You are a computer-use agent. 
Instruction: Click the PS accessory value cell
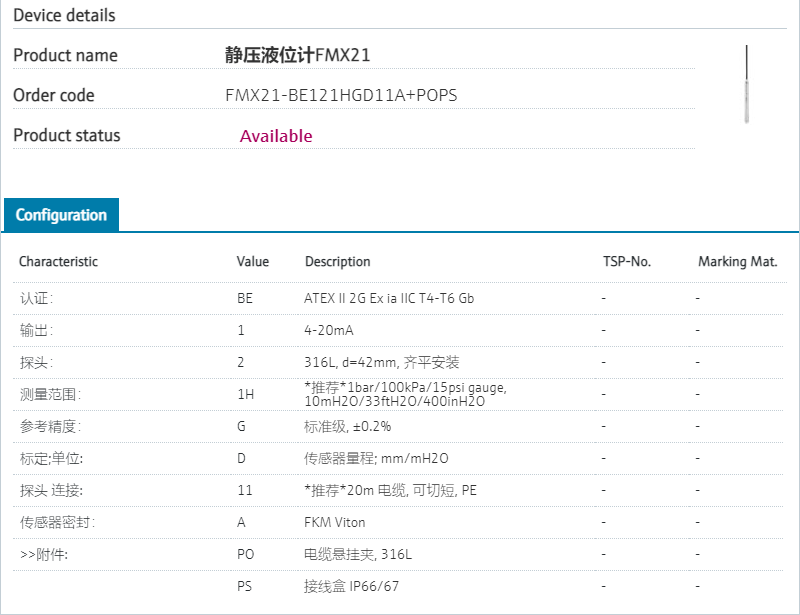coord(245,586)
